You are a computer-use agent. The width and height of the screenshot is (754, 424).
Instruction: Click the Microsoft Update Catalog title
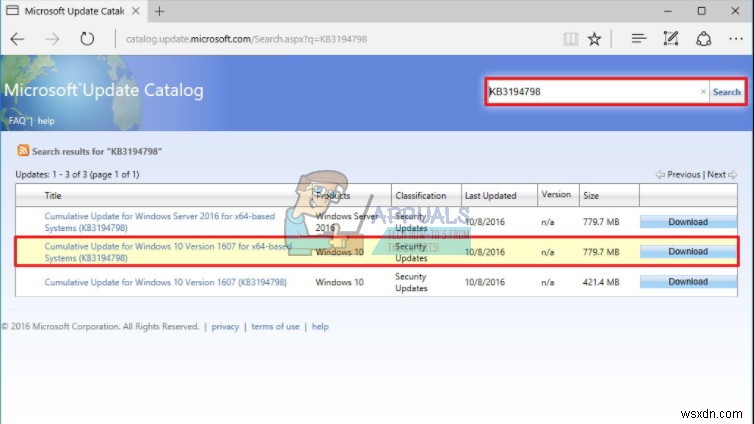pos(104,90)
